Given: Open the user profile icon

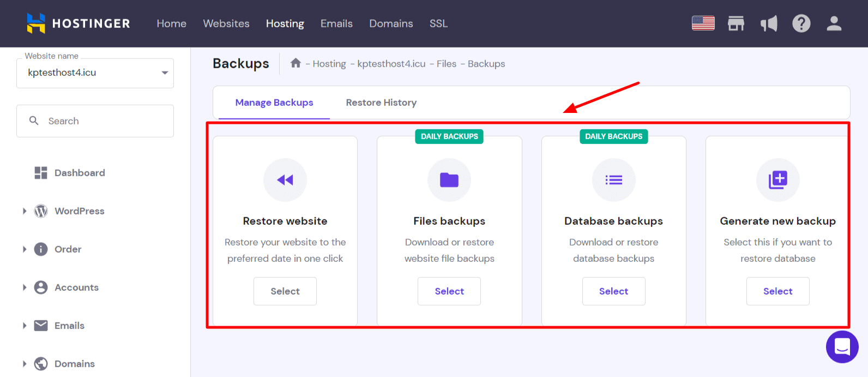Looking at the screenshot, I should [x=834, y=23].
